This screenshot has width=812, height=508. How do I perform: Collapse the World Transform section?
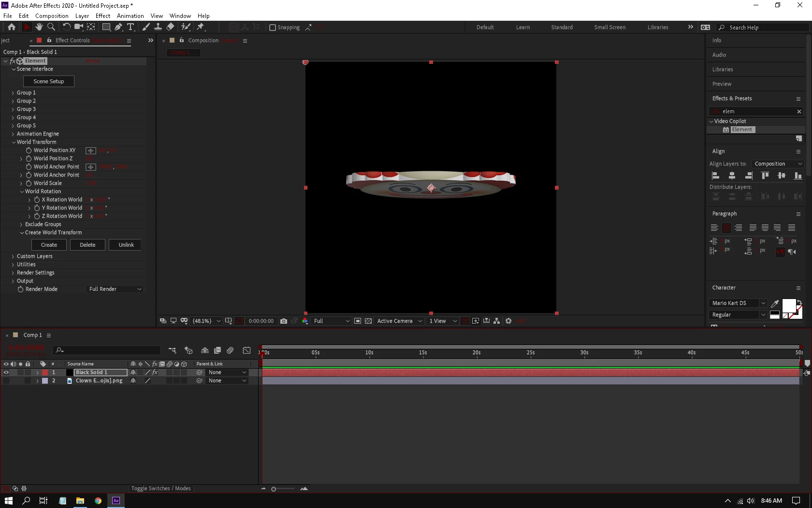(14, 142)
